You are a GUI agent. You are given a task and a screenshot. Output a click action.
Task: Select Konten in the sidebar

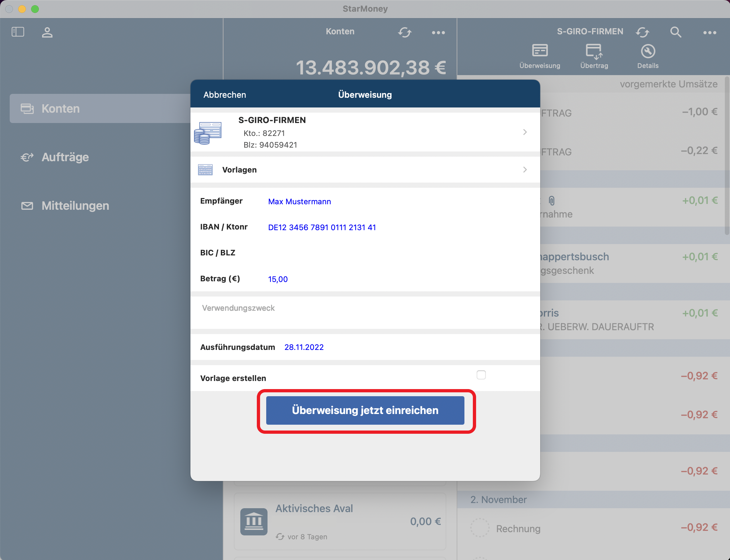[60, 108]
